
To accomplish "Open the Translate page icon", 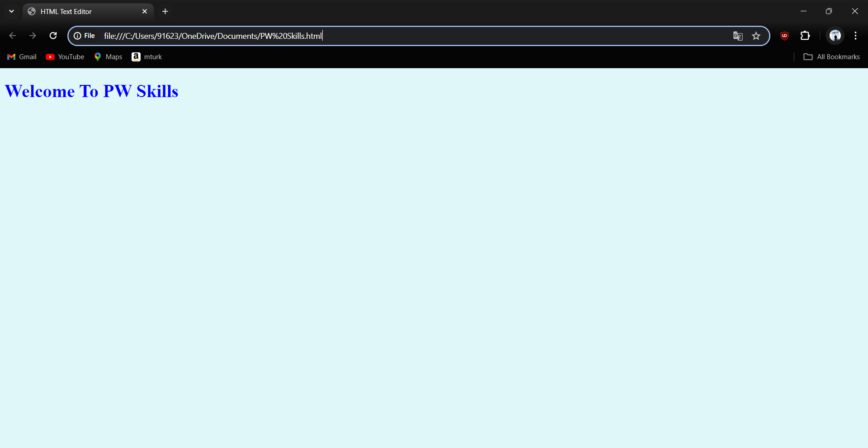I will [x=738, y=36].
